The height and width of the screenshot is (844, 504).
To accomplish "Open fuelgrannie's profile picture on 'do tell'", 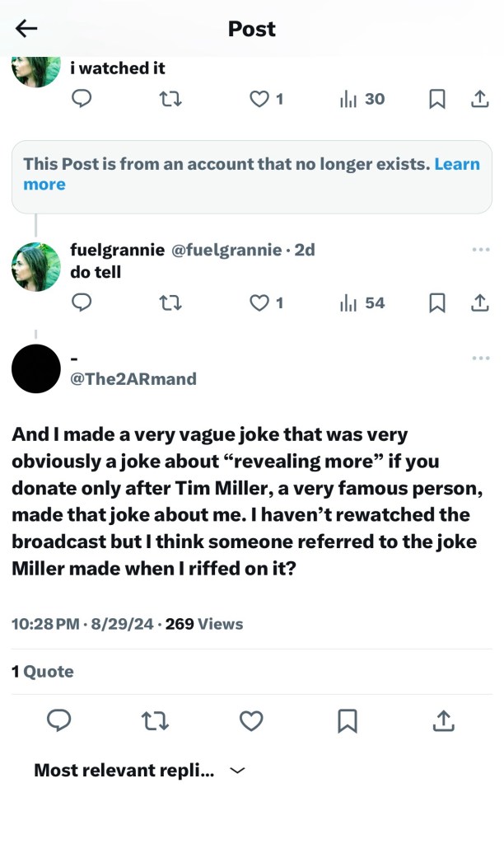I will (36, 267).
